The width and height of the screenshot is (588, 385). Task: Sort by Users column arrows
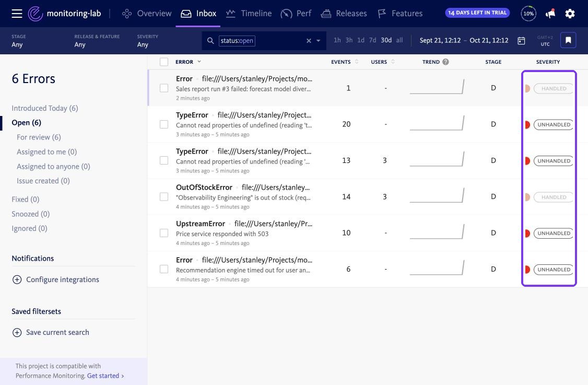point(393,62)
